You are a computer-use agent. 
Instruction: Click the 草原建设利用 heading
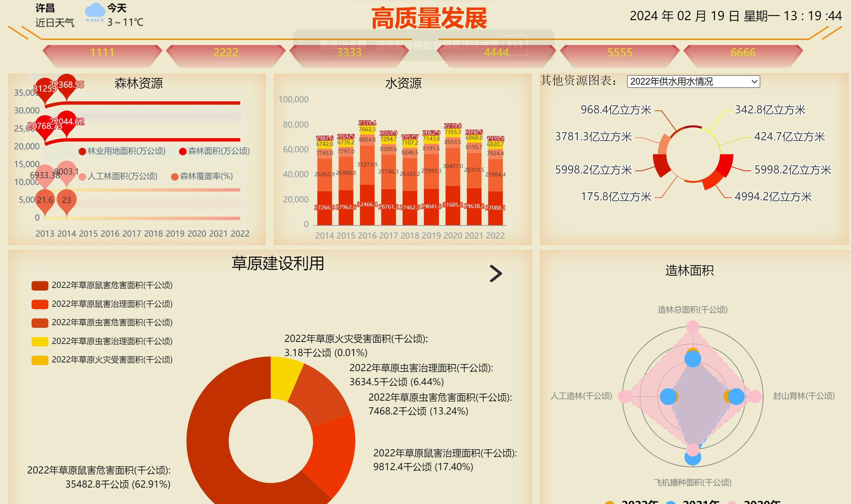(278, 263)
